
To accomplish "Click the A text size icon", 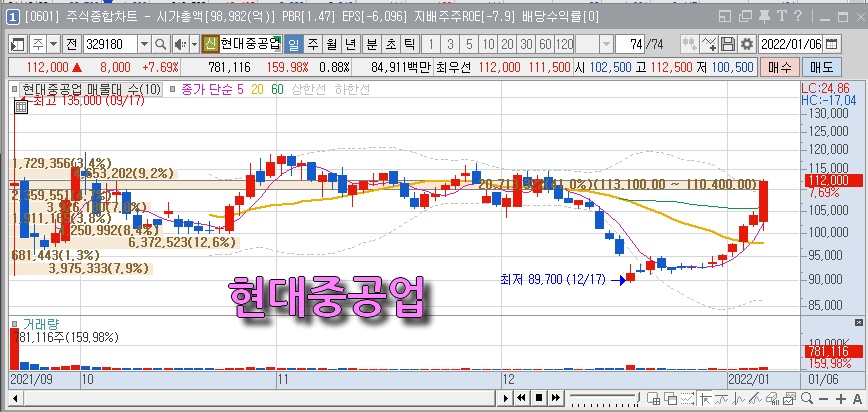I will coord(857,398).
